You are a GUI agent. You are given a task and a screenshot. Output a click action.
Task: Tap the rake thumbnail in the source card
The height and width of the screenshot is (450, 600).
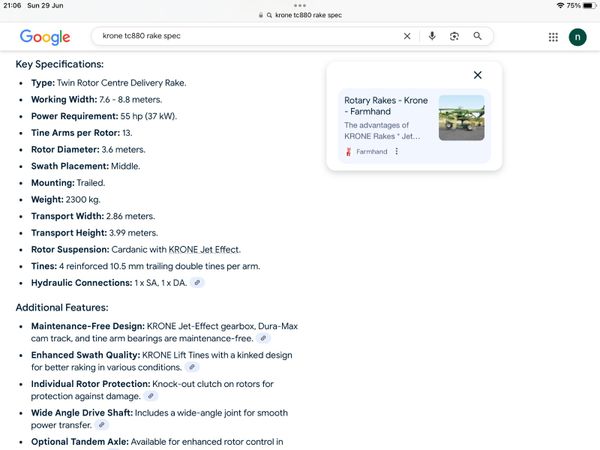click(461, 118)
